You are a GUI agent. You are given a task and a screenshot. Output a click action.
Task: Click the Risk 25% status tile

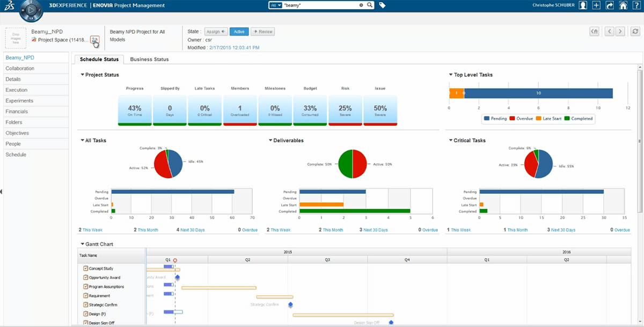point(345,110)
